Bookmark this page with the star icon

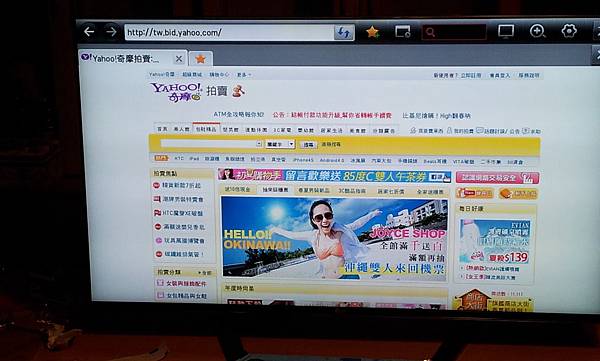(372, 32)
